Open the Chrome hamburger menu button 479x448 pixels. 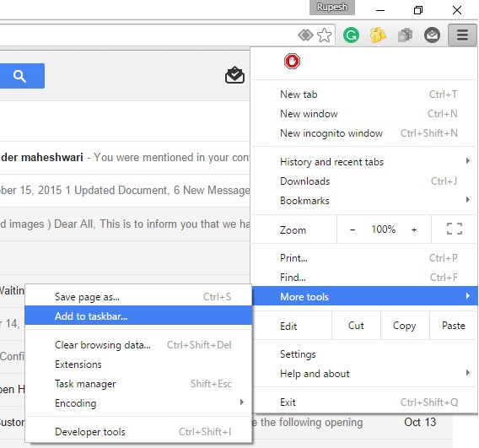(462, 35)
